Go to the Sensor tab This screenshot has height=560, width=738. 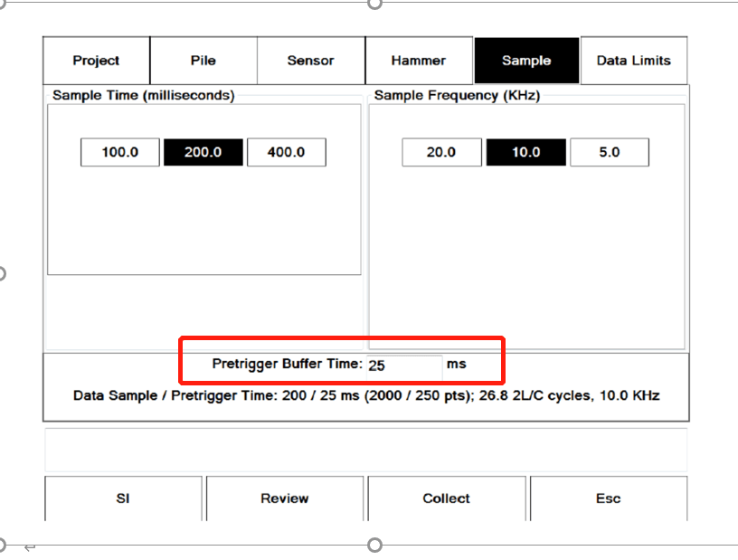point(310,61)
